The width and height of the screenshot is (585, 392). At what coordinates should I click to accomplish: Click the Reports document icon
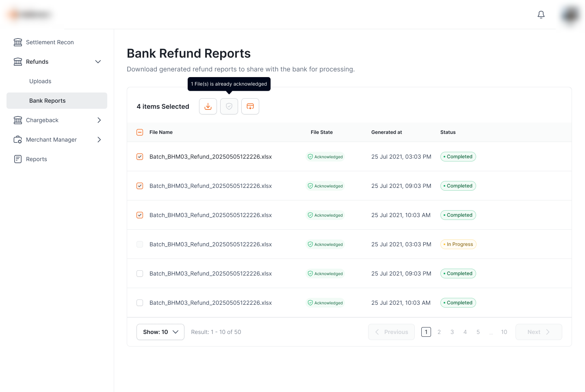(x=18, y=159)
